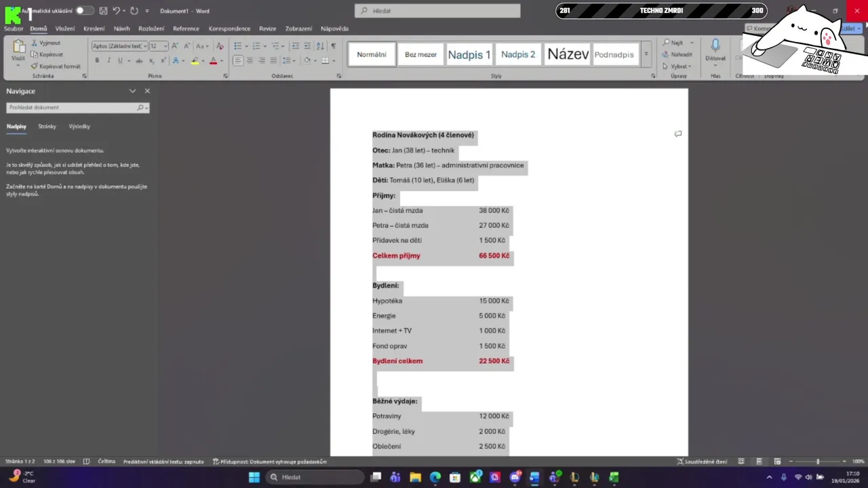Click Kopírovat formát (Format Painter)

click(56, 66)
